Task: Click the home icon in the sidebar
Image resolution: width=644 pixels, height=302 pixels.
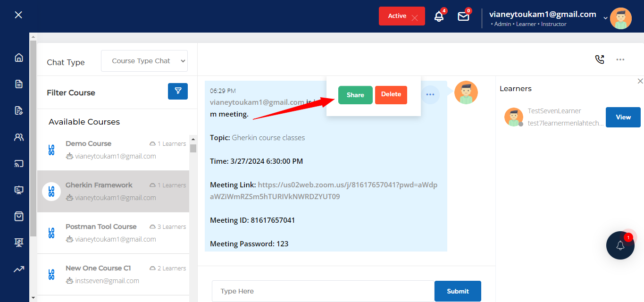Action: pos(19,58)
